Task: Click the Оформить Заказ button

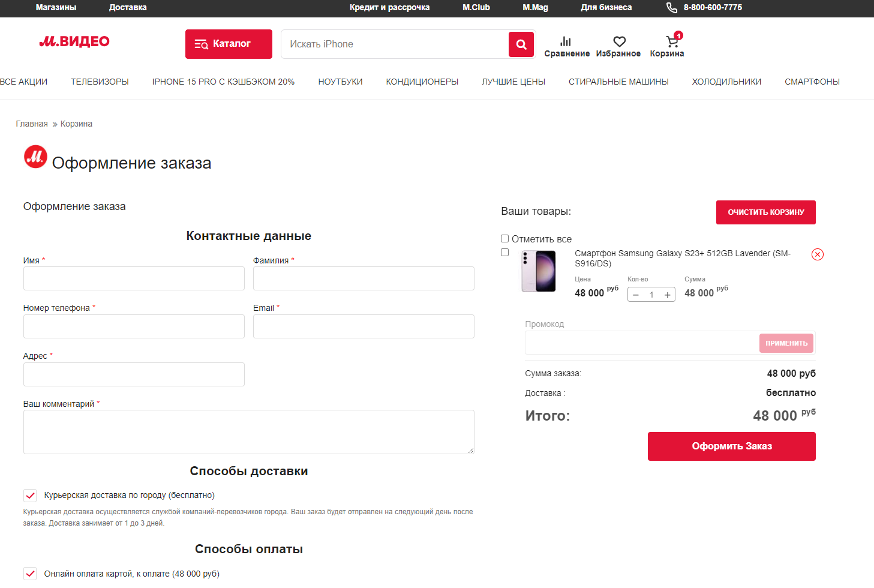Action: pos(732,446)
